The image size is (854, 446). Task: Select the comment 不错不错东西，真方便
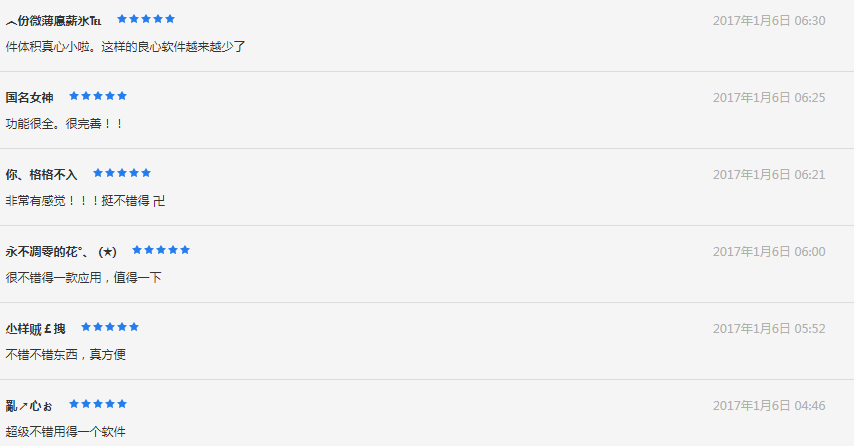click(x=65, y=354)
